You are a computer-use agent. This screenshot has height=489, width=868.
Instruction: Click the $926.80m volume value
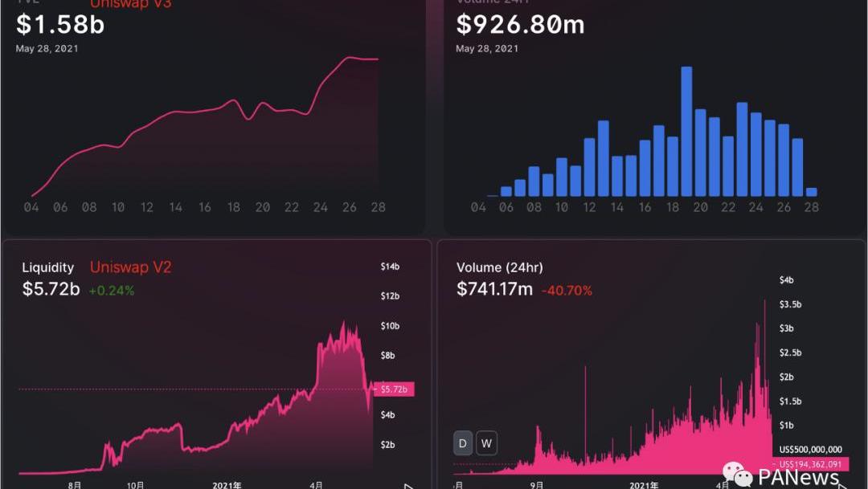pyautogui.click(x=520, y=24)
